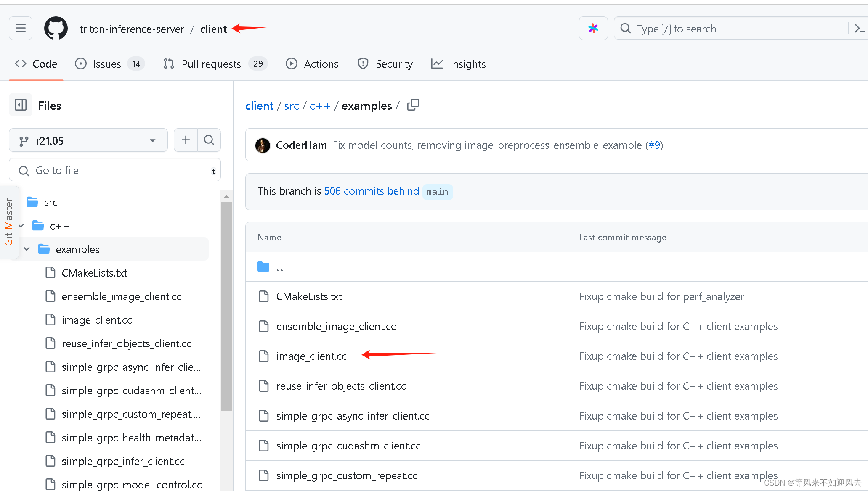868x491 pixels.
Task: Open the Security tab
Action: [x=385, y=64]
